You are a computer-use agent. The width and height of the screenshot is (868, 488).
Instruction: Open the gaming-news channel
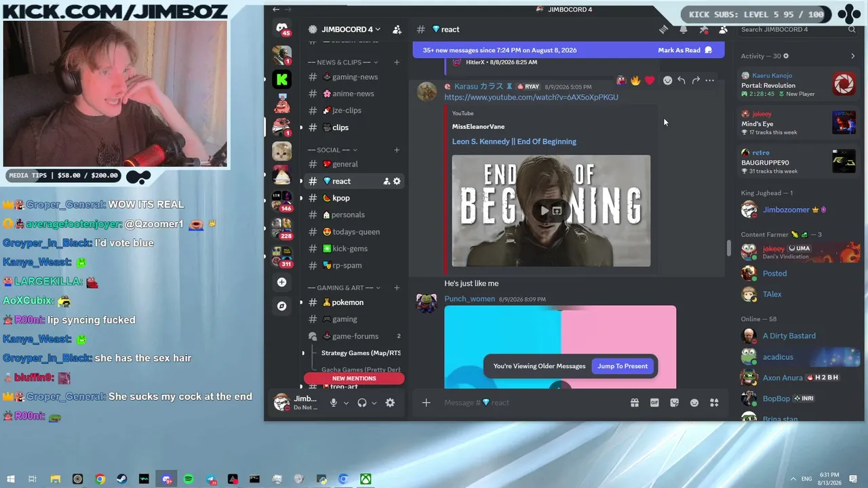(x=353, y=77)
